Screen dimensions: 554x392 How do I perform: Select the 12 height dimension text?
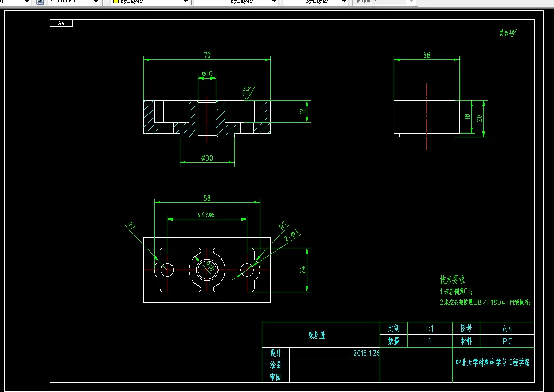point(302,111)
